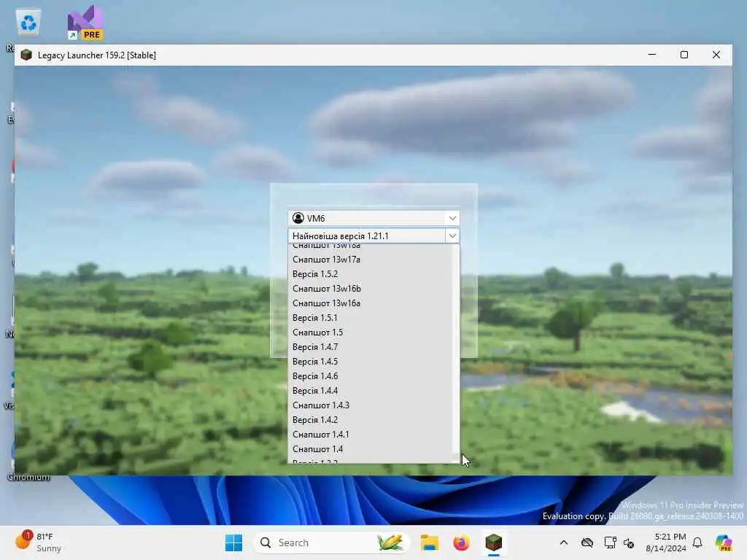The height and width of the screenshot is (560, 747).
Task: Pick Снапшот 1.4.3 from the list
Action: click(370, 405)
